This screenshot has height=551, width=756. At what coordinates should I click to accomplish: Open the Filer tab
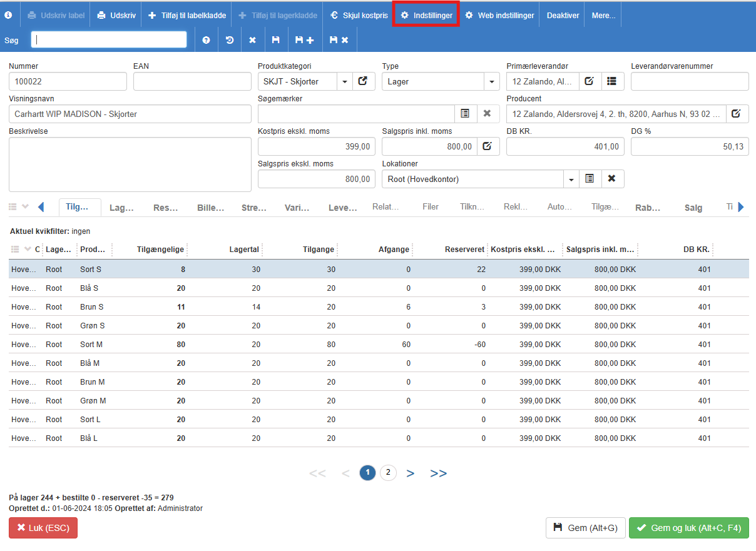click(x=430, y=207)
